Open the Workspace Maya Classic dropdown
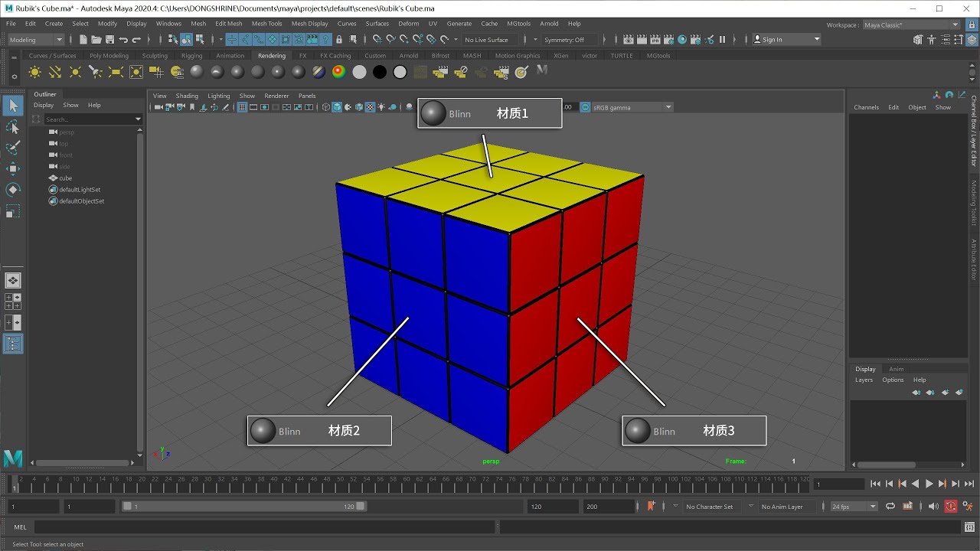Image resolution: width=980 pixels, height=551 pixels. [x=911, y=24]
